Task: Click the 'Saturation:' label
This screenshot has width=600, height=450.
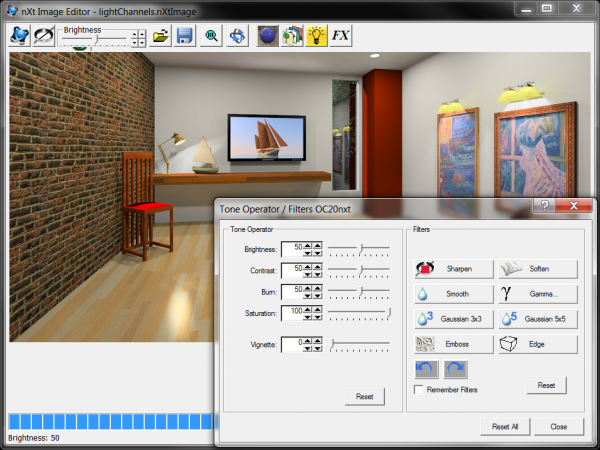Action: (261, 313)
